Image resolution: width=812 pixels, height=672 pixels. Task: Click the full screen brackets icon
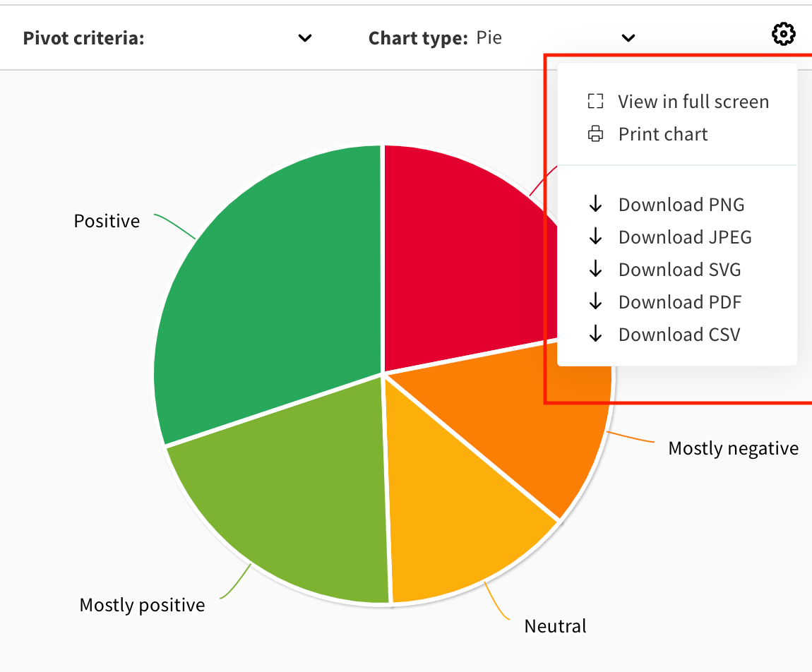tap(595, 102)
